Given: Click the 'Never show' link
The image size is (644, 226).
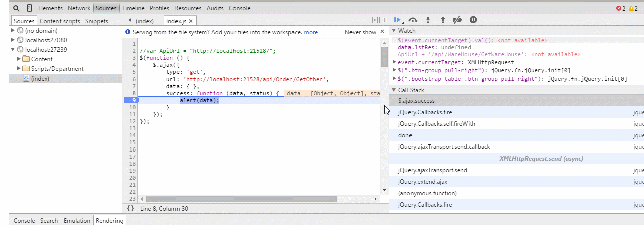Looking at the screenshot, I should pyautogui.click(x=360, y=32).
